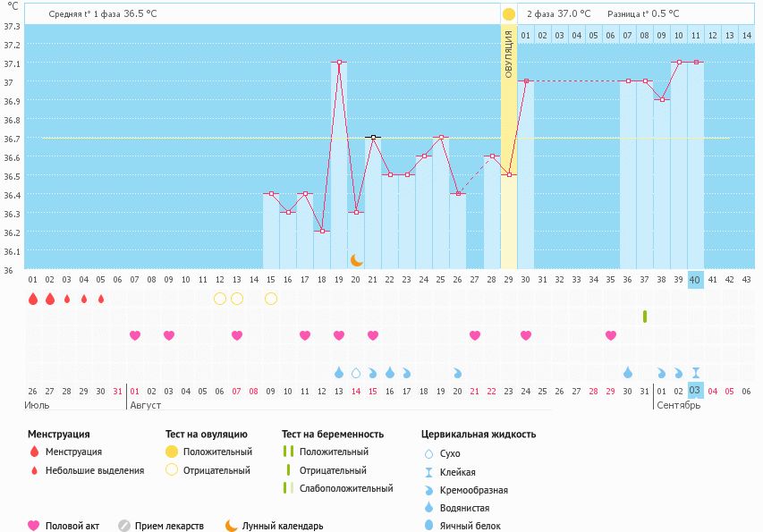763x532 pixels.
Task: Click the black-marked temperature point on day 21
Action: (x=373, y=138)
